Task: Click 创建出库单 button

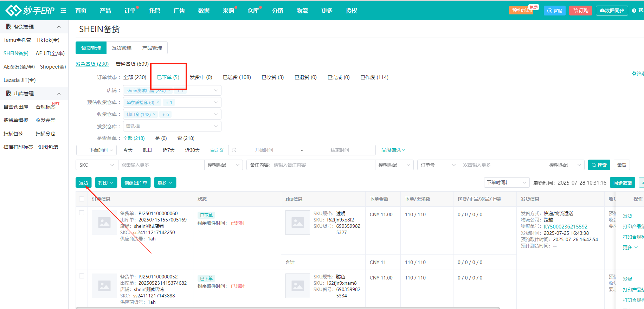Action: (136, 182)
